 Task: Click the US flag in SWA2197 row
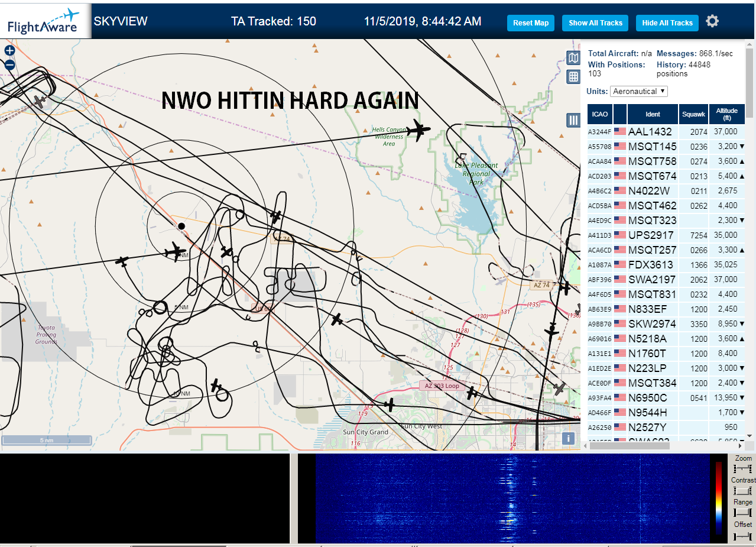pyautogui.click(x=620, y=279)
